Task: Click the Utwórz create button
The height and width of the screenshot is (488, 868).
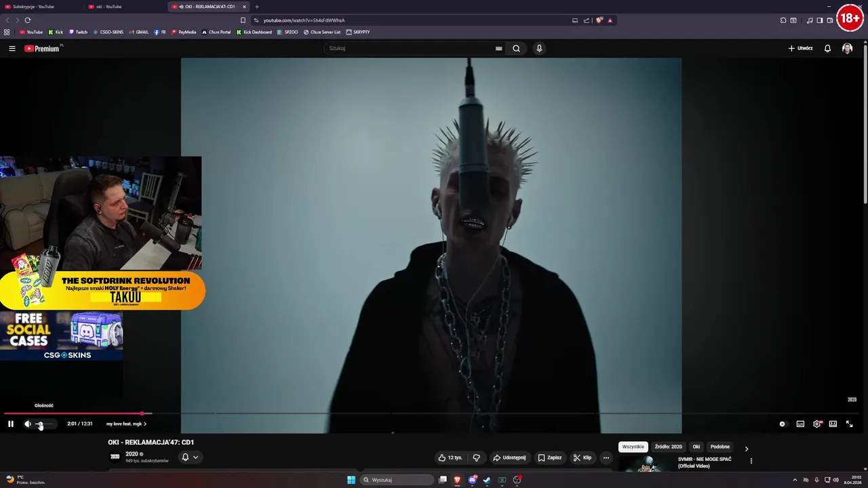Action: 800,48
